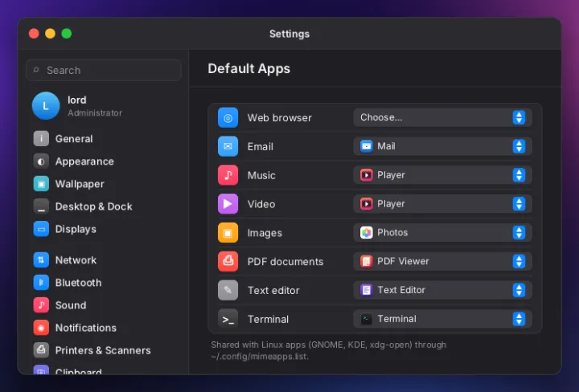Click the lord user avatar
Viewport: 579px width, 392px height.
[46, 106]
